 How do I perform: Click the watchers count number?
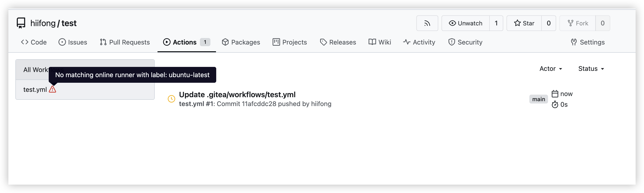[x=496, y=23]
